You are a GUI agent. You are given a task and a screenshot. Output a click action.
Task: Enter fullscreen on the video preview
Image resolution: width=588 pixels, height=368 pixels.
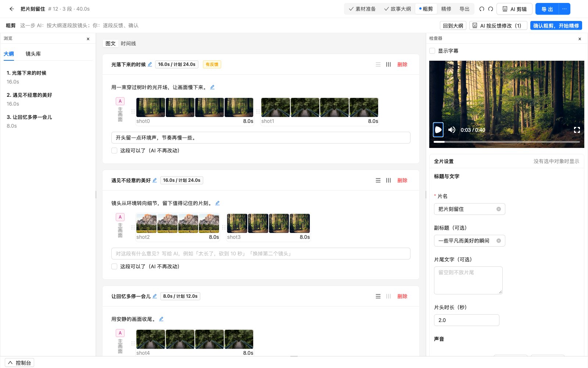pyautogui.click(x=577, y=130)
